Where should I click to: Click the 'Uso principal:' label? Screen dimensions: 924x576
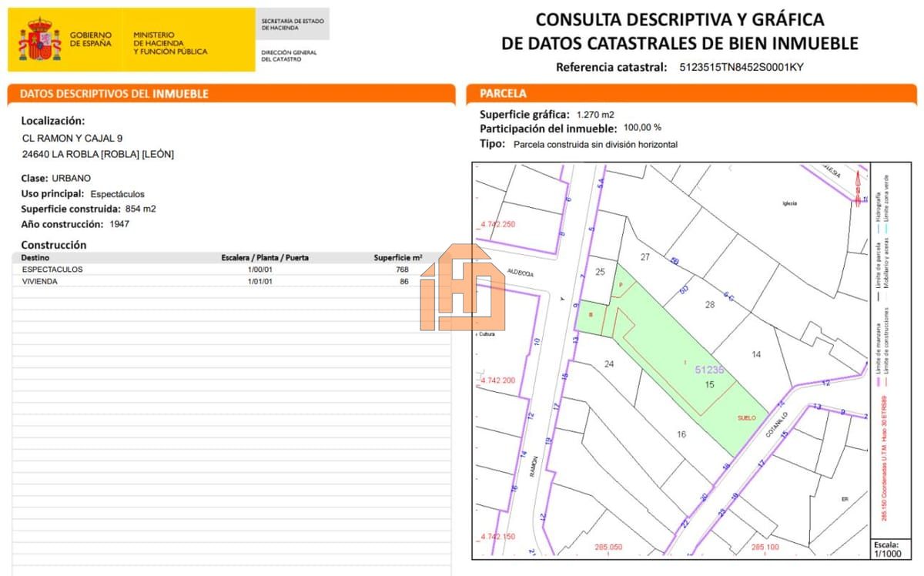click(52, 194)
